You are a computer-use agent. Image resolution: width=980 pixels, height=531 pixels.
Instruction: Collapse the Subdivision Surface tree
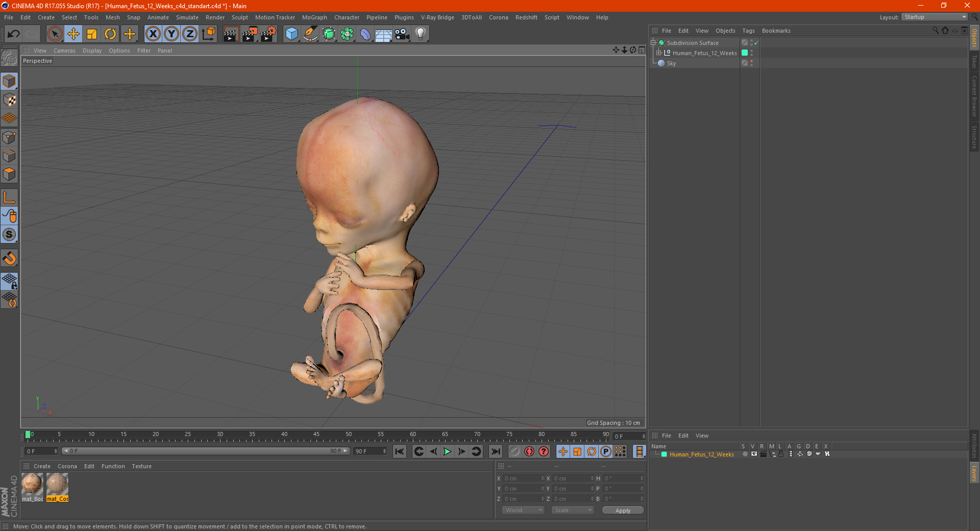pos(653,43)
